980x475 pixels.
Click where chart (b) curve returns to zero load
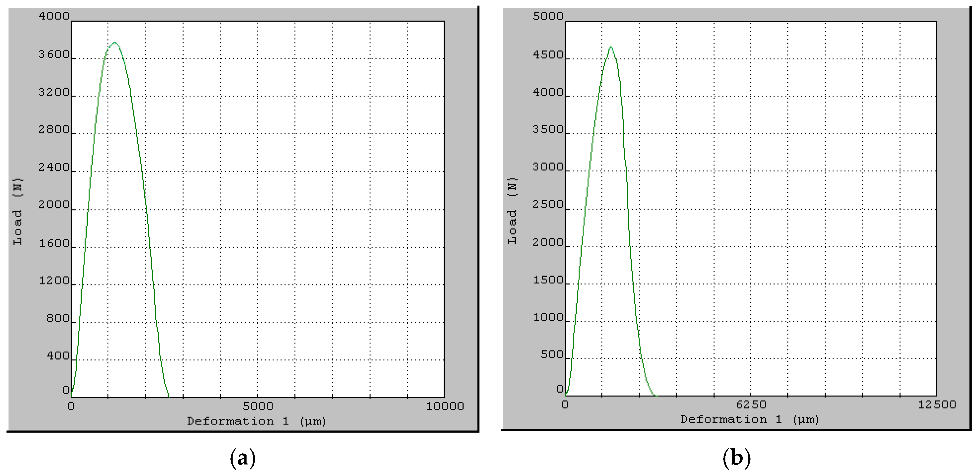[656, 395]
